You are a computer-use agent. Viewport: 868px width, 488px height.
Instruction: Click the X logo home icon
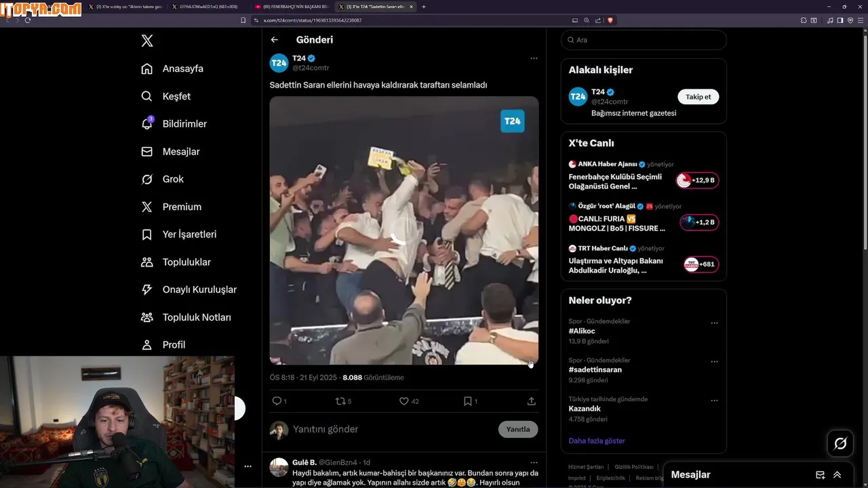147,41
